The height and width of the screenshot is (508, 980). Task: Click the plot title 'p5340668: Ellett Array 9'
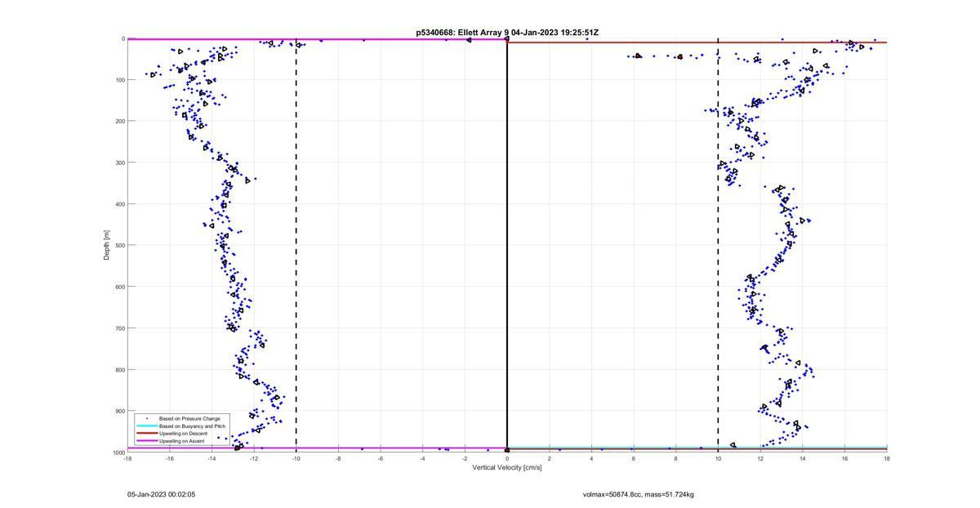point(463,33)
